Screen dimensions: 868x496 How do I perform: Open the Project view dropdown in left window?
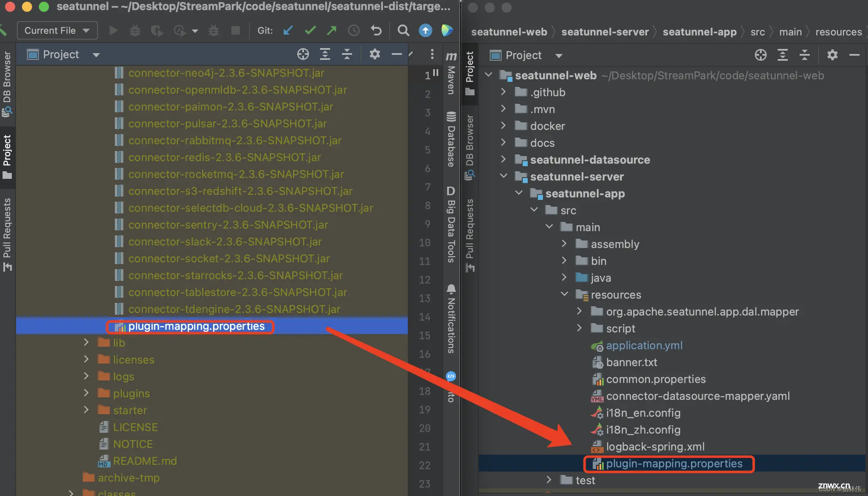point(96,55)
